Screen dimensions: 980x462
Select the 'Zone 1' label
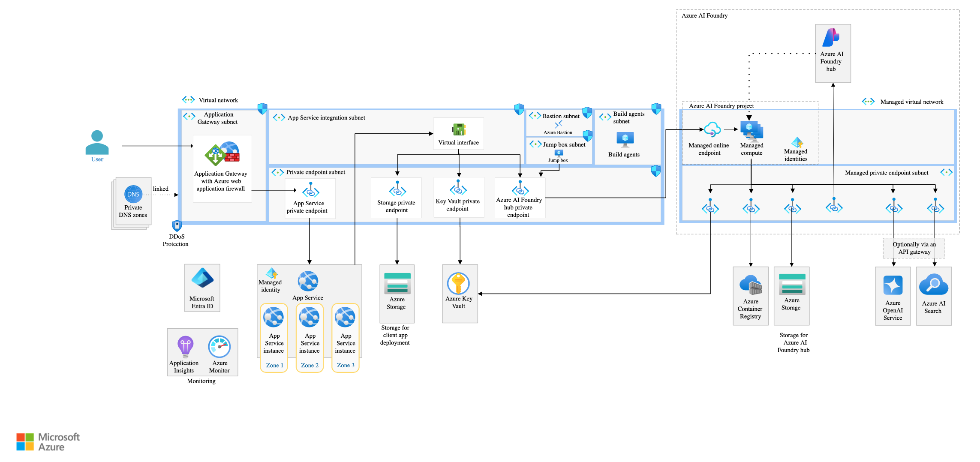click(x=274, y=366)
